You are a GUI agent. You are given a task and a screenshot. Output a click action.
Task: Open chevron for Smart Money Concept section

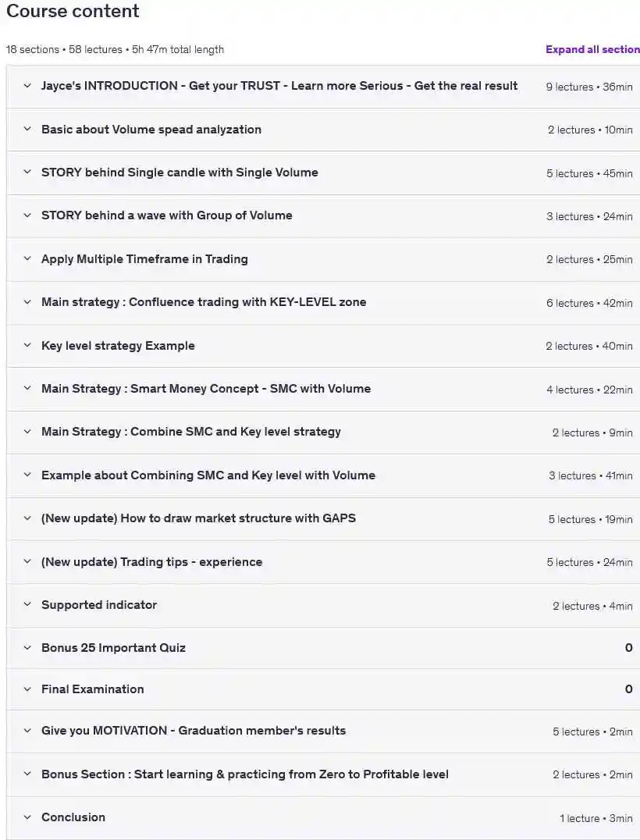click(x=27, y=389)
